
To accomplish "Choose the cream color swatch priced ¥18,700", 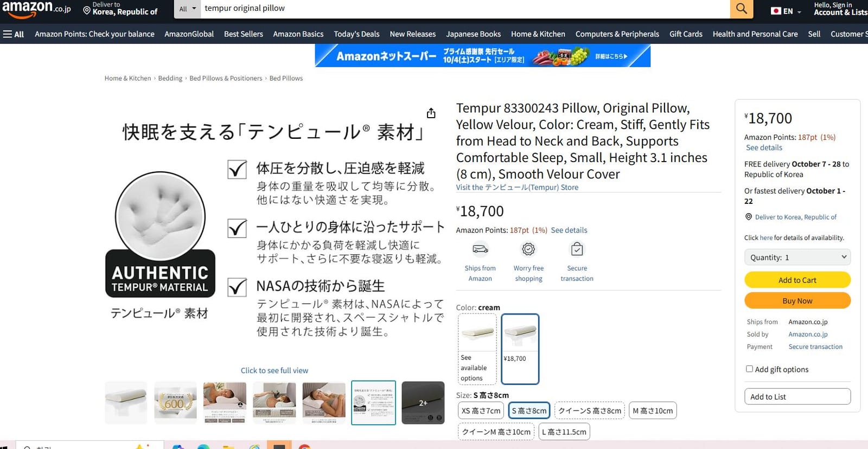I will [x=520, y=349].
